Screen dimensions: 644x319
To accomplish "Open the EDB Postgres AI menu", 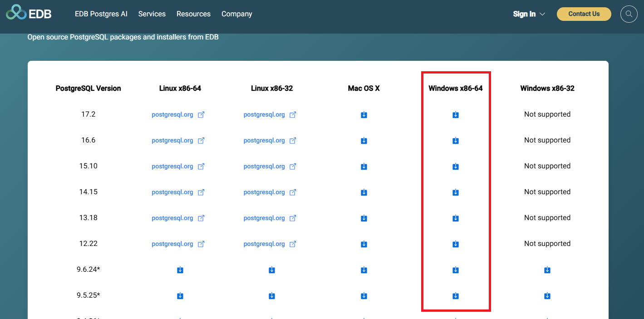I will click(101, 14).
